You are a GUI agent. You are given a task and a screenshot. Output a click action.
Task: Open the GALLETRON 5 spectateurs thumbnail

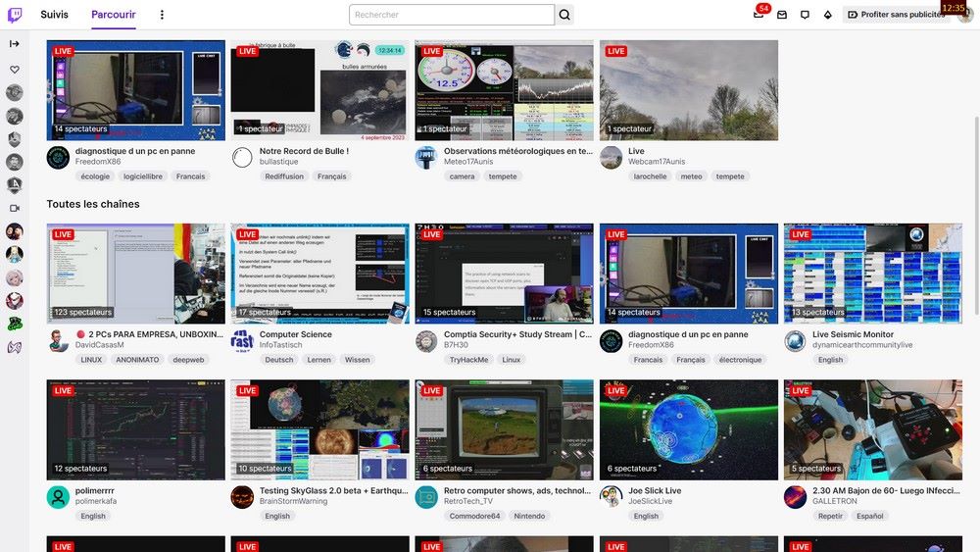(873, 429)
